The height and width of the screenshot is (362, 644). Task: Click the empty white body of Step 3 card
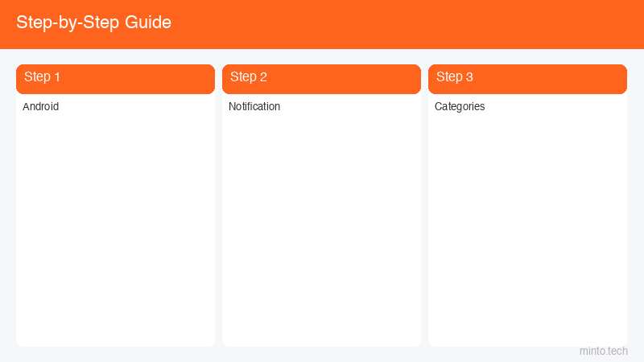pyautogui.click(x=527, y=226)
